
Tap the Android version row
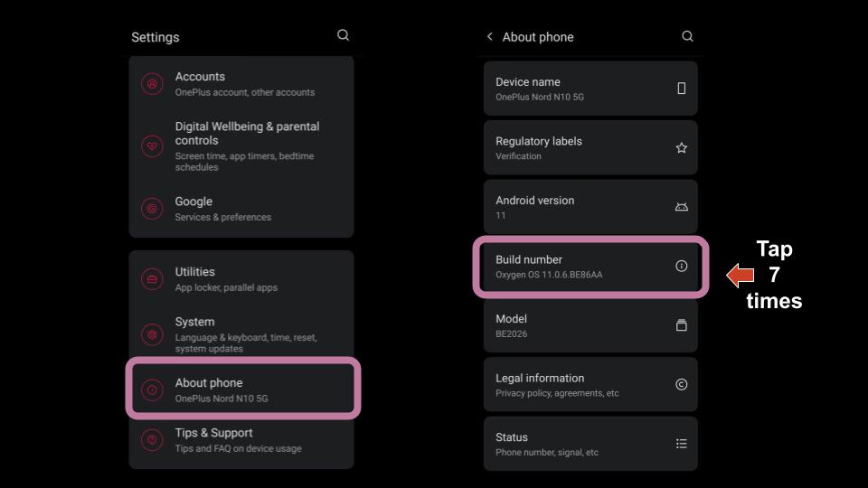click(590, 207)
